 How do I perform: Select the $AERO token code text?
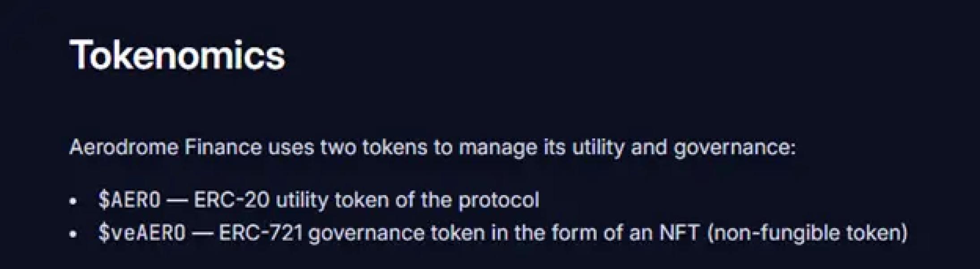[x=129, y=200]
